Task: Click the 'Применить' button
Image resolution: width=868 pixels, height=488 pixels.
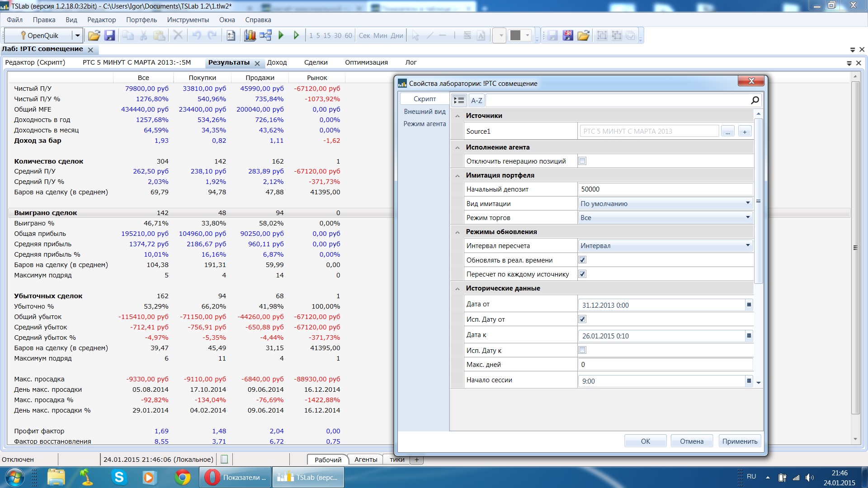Action: click(740, 441)
